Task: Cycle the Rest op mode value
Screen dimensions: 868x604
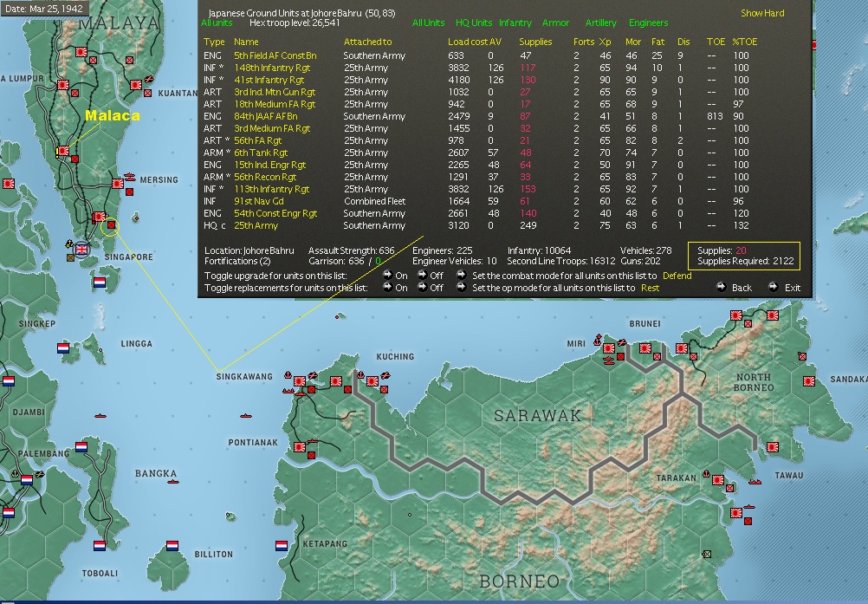Action: pyautogui.click(x=650, y=288)
